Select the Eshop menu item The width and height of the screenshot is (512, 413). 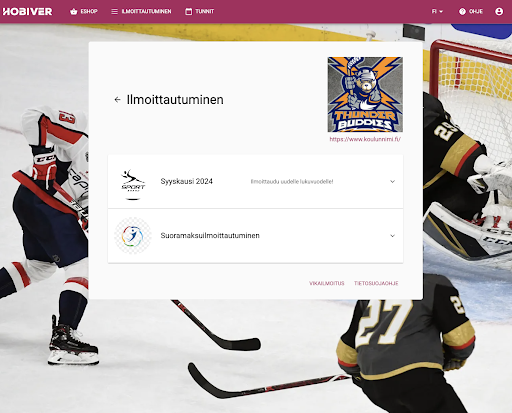(84, 12)
